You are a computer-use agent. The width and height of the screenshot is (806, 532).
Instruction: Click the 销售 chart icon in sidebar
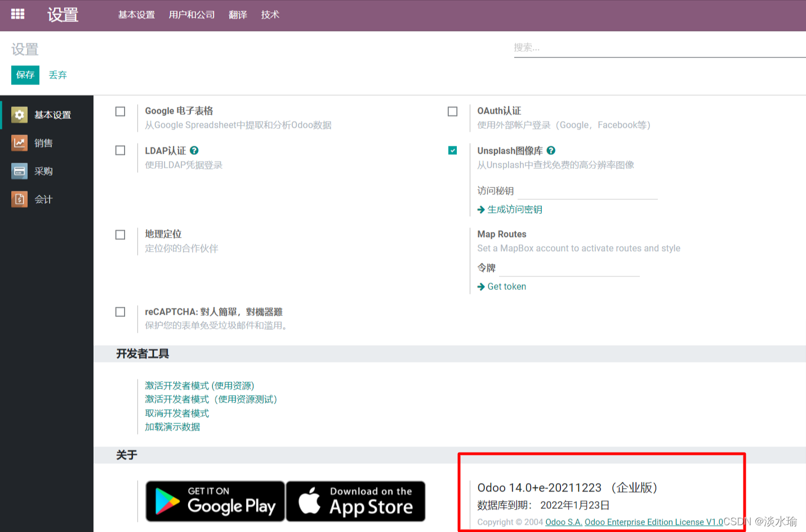point(19,143)
